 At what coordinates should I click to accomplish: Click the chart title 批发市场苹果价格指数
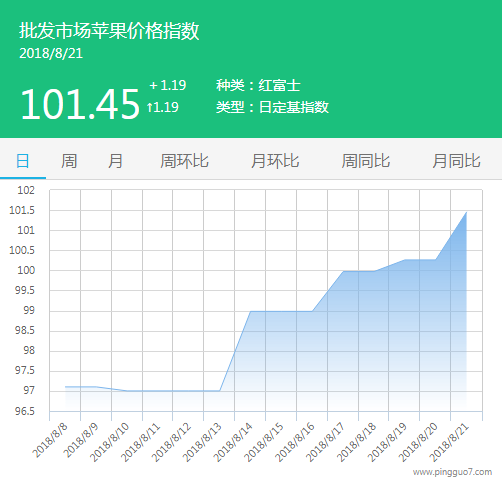(x=109, y=31)
